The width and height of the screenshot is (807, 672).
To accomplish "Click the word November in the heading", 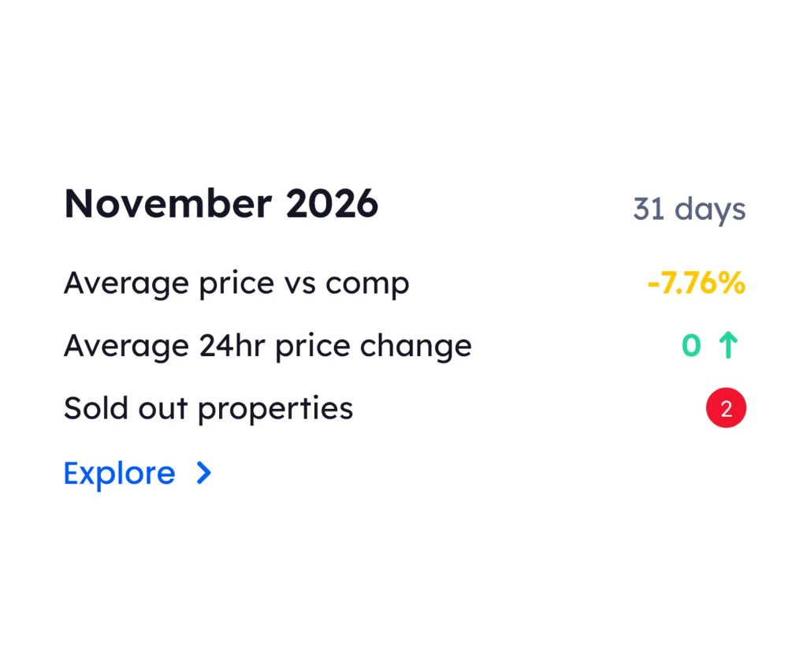I will click(168, 204).
